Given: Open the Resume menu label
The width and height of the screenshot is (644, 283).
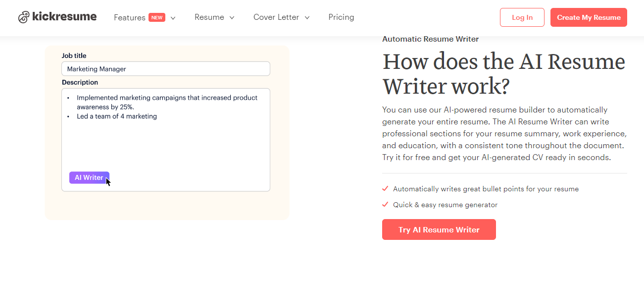Looking at the screenshot, I should point(209,17).
